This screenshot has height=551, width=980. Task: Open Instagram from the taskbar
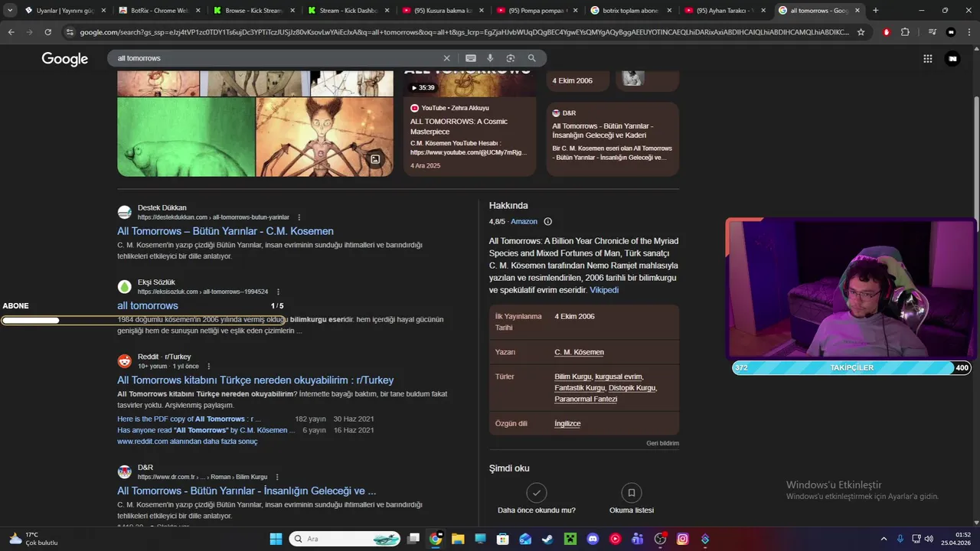[x=682, y=539]
